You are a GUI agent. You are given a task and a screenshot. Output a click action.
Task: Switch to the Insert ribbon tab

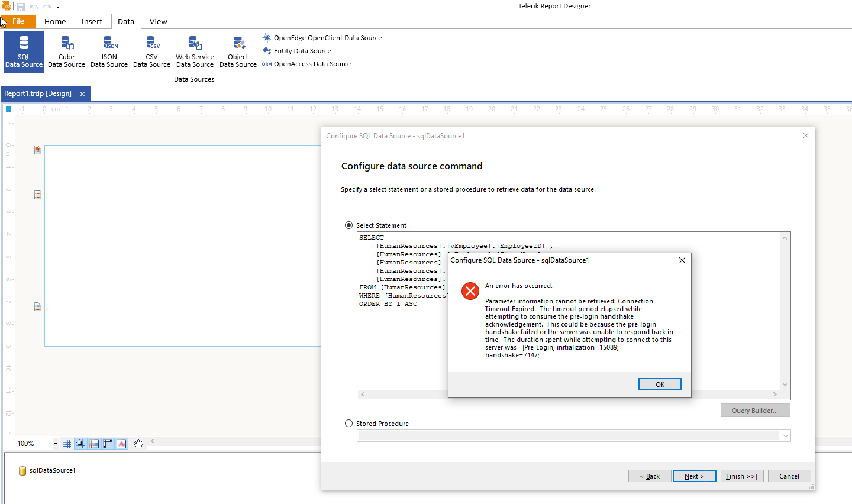92,22
